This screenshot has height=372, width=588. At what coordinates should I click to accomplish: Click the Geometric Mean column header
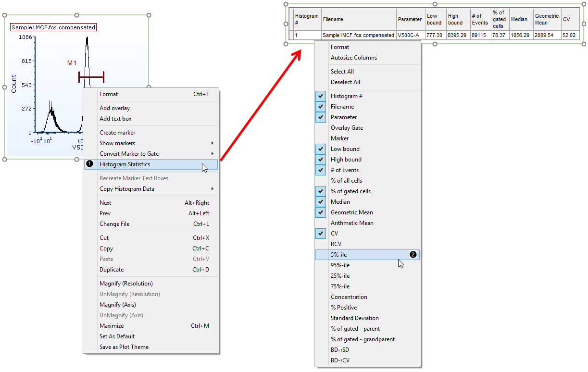point(546,19)
